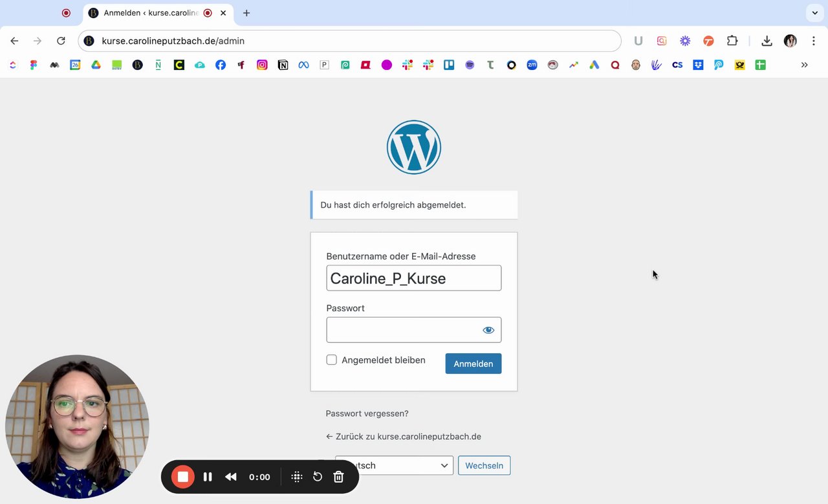
Task: Open the ClickUp bookmark
Action: tap(13, 65)
